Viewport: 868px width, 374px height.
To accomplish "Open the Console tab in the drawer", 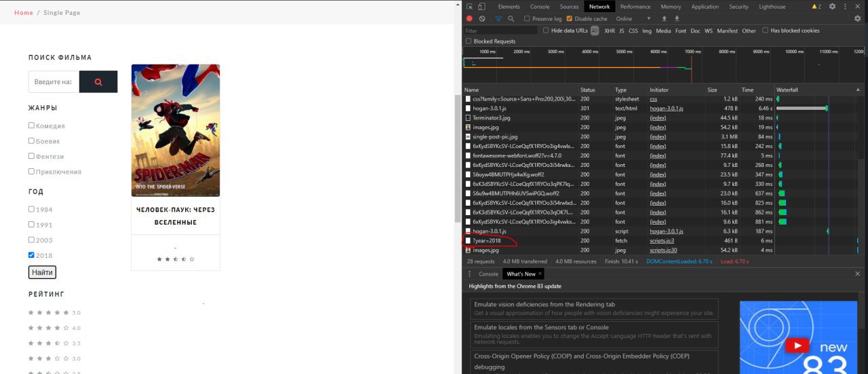I will [488, 274].
